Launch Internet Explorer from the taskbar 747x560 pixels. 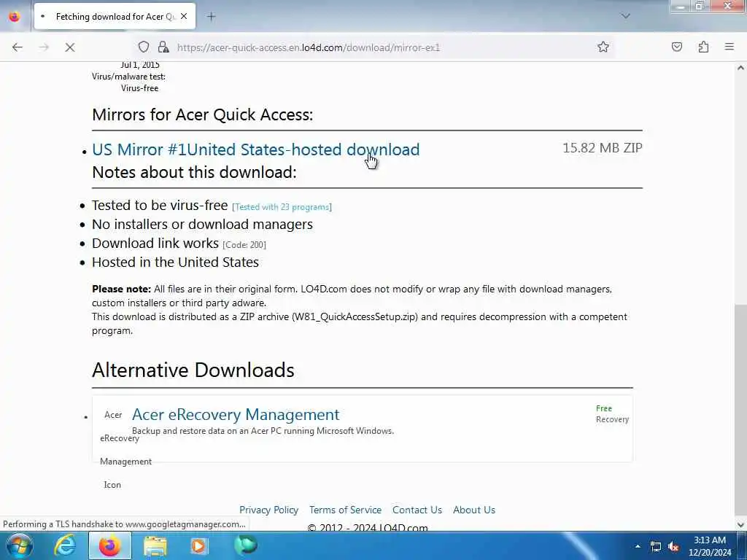(x=65, y=545)
